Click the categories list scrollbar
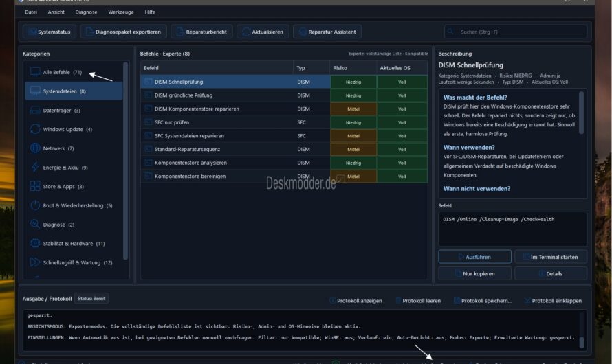 125,161
